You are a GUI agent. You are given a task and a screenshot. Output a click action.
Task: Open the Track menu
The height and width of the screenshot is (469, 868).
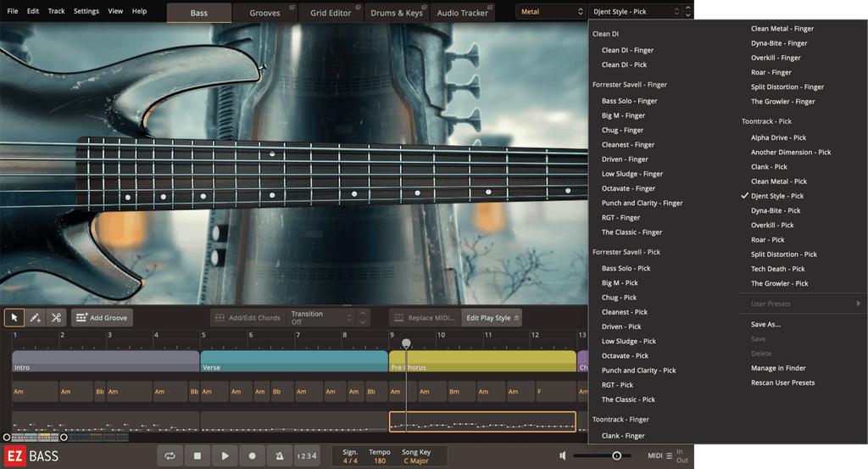pyautogui.click(x=56, y=11)
